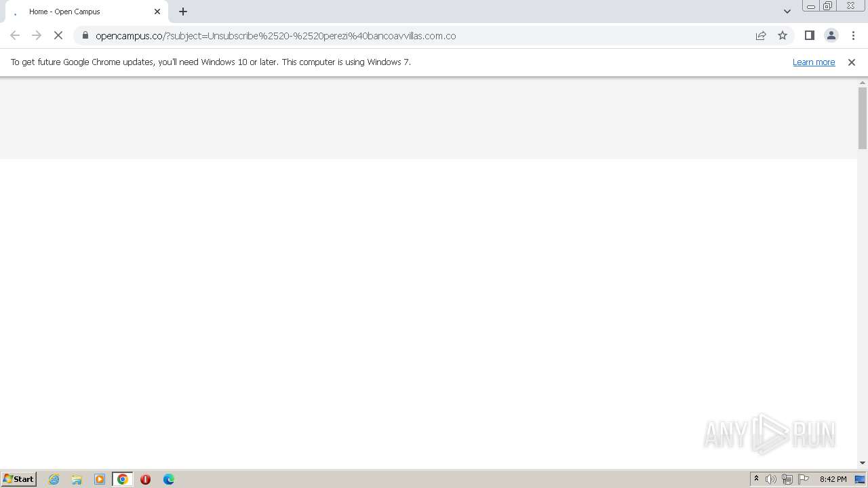Share this page icon
This screenshot has width=868, height=488.
pos(761,35)
